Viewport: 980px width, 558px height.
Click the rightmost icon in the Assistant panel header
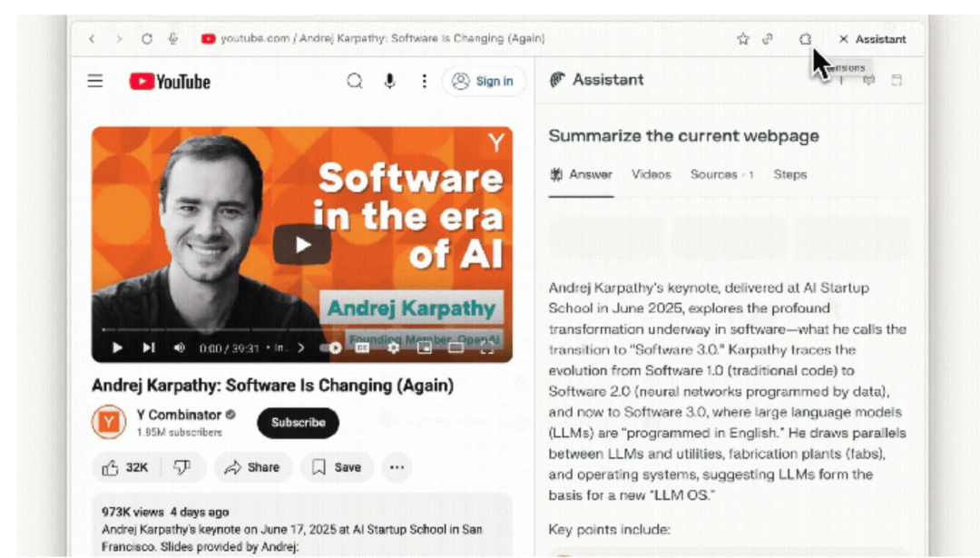point(897,80)
